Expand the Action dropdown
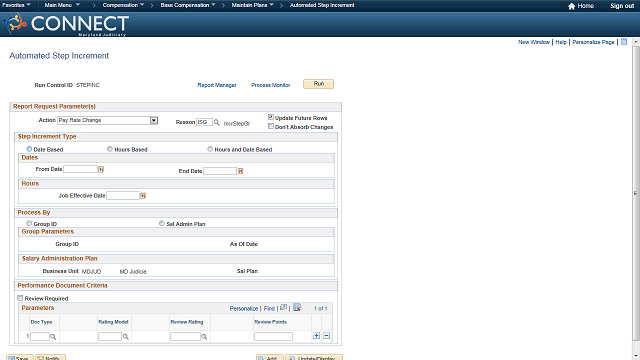The image size is (640, 360). (x=153, y=120)
